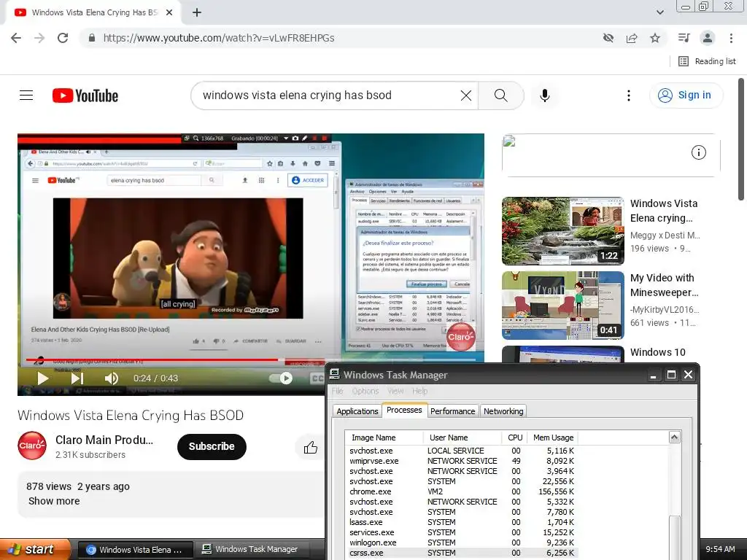The height and width of the screenshot is (560, 747).
Task: Go back to the previous page
Action: pyautogui.click(x=16, y=38)
